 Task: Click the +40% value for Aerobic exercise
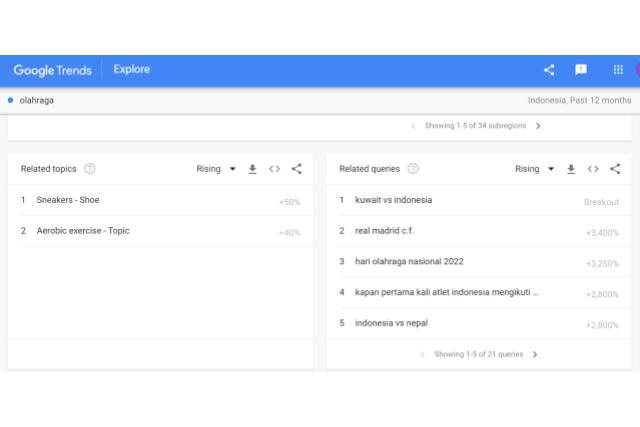click(x=289, y=233)
